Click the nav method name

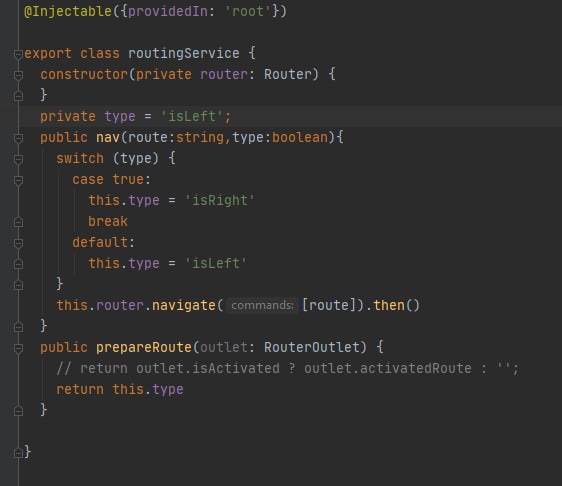(108, 138)
